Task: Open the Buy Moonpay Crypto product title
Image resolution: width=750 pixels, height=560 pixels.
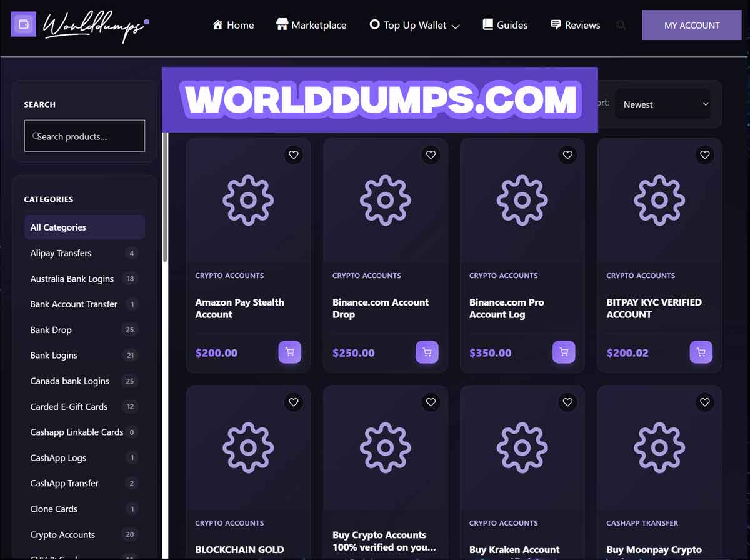Action: click(x=654, y=551)
